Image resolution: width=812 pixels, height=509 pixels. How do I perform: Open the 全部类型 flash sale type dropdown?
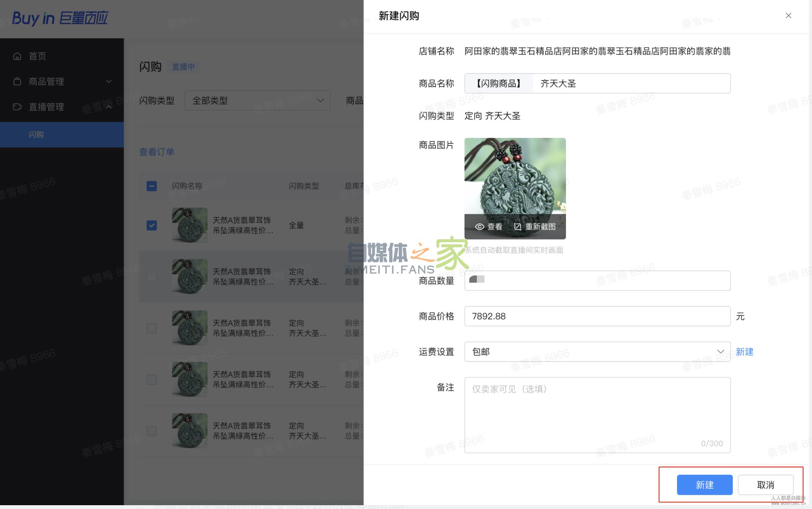pyautogui.click(x=257, y=100)
